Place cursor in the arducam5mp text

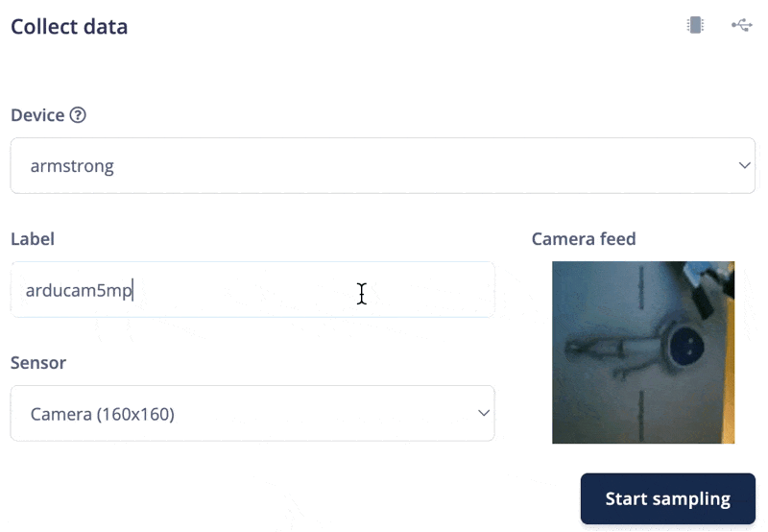79,291
